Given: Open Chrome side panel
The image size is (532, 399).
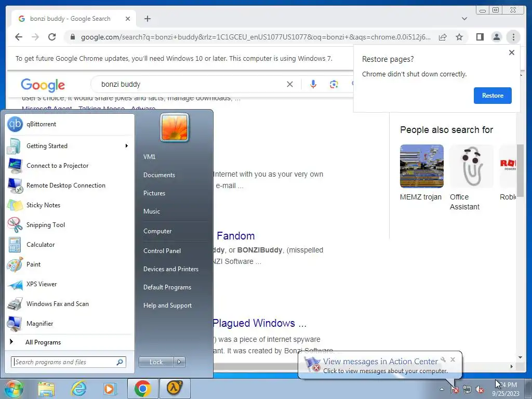Looking at the screenshot, I should pos(480,37).
